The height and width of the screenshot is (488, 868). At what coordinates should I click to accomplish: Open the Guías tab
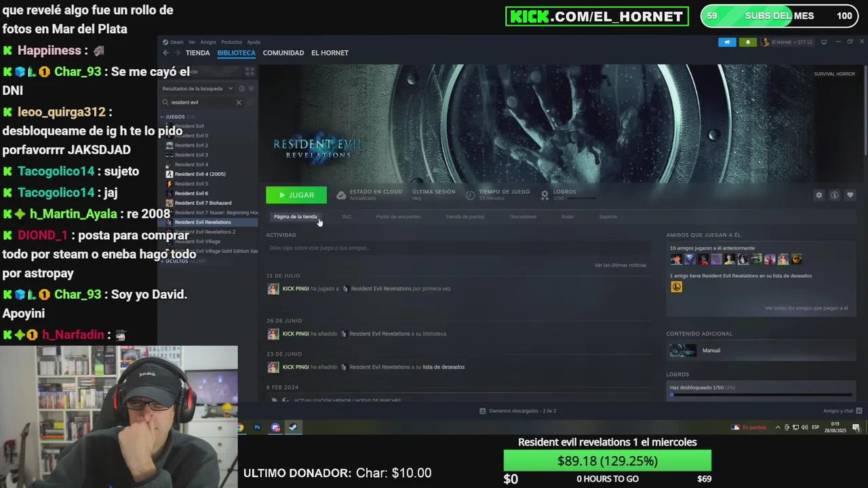click(x=568, y=217)
